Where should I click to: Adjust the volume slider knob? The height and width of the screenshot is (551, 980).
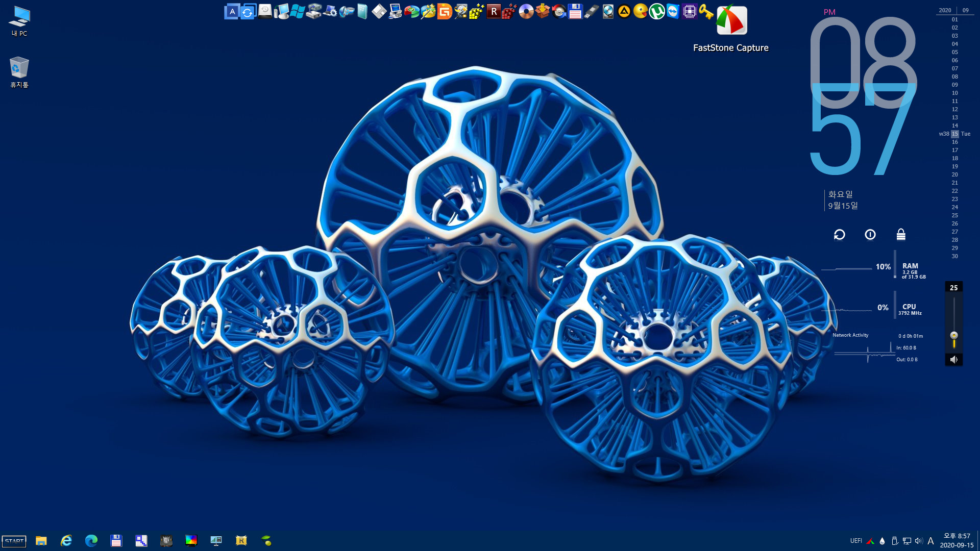pyautogui.click(x=954, y=335)
